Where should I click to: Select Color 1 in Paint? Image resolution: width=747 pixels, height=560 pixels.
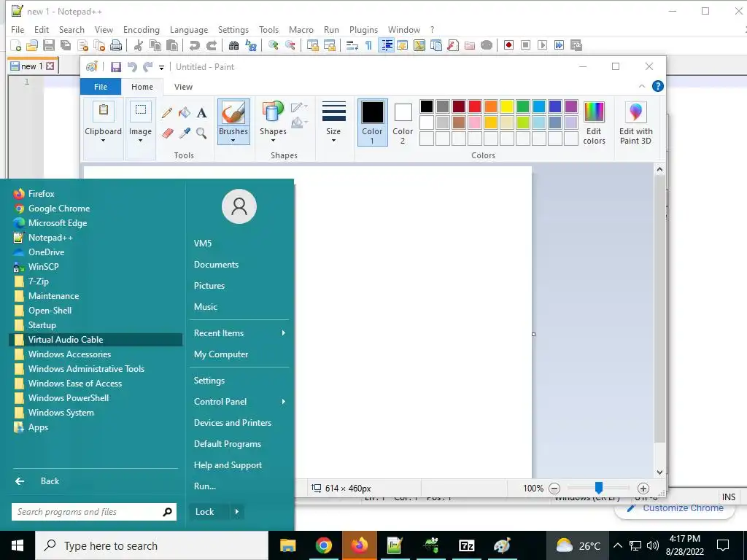tap(372, 122)
